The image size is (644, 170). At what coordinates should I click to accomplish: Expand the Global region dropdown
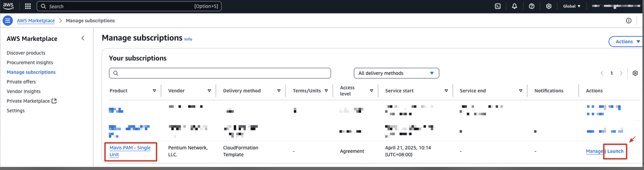point(571,6)
